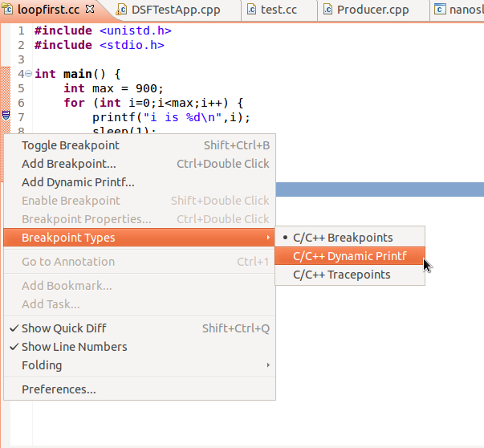This screenshot has height=448, width=484.
Task: Click the test.cc file icon
Action: [252, 10]
